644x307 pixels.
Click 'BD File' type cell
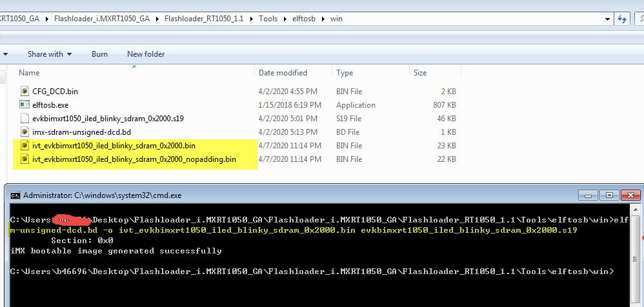[348, 132]
